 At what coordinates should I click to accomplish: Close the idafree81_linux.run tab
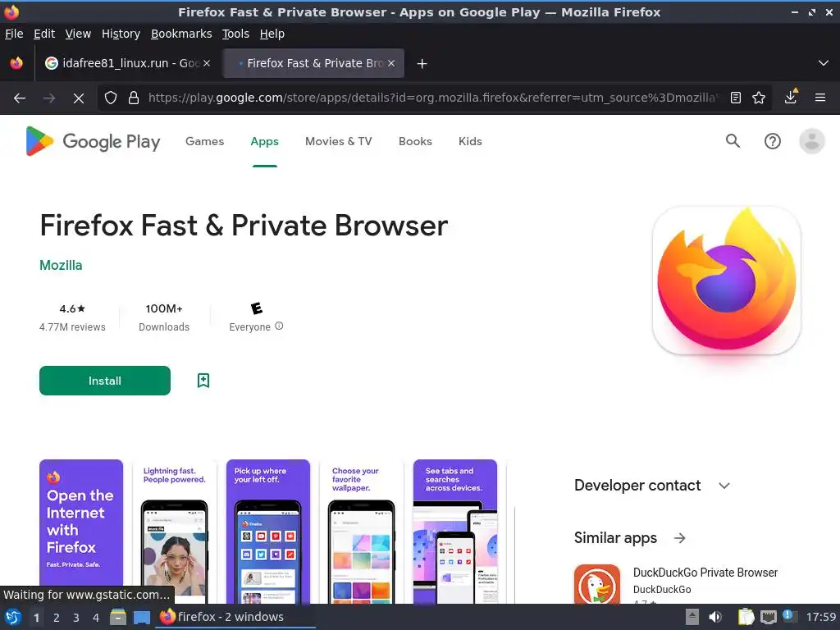pyautogui.click(x=207, y=63)
